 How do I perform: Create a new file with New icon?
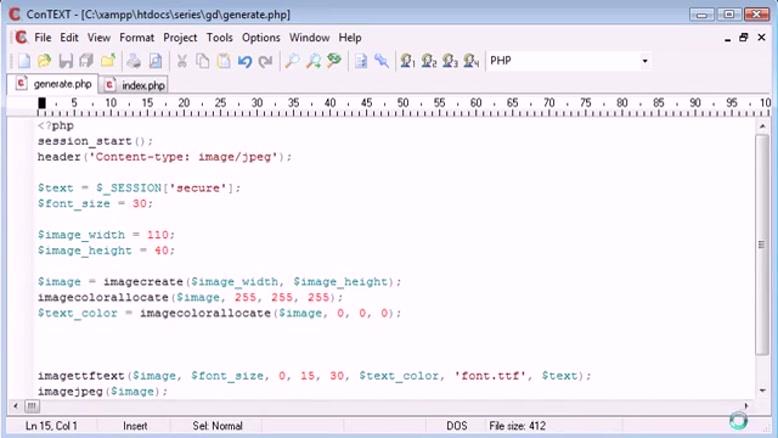[24, 61]
